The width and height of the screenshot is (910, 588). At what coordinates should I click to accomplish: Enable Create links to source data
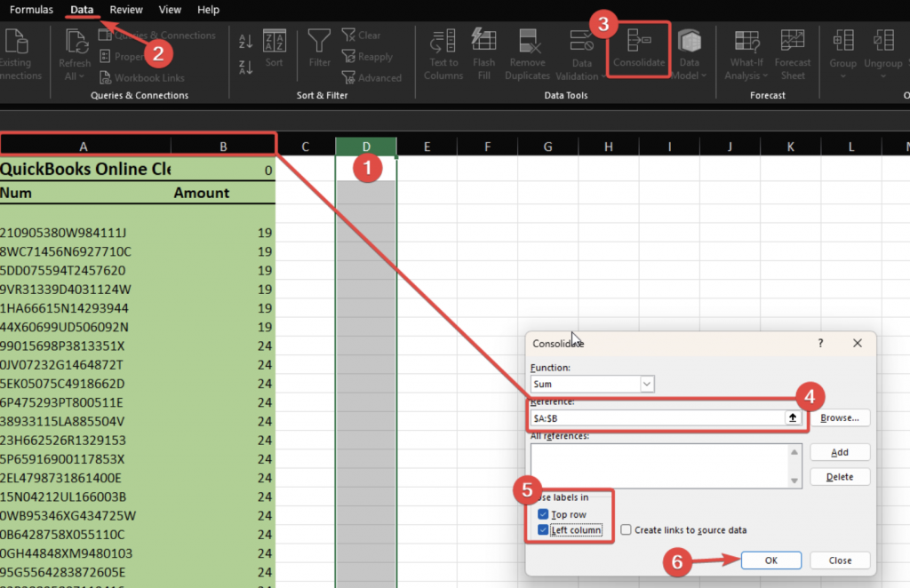(627, 530)
